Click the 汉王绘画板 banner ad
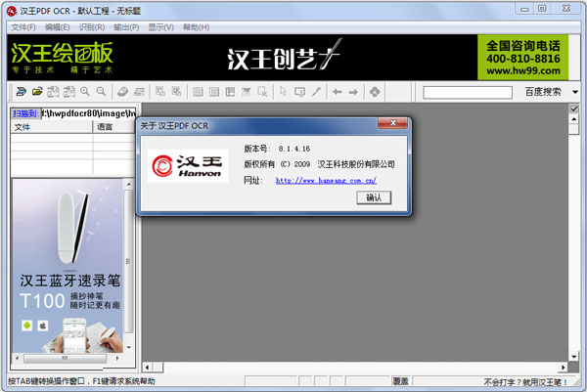 [63, 58]
